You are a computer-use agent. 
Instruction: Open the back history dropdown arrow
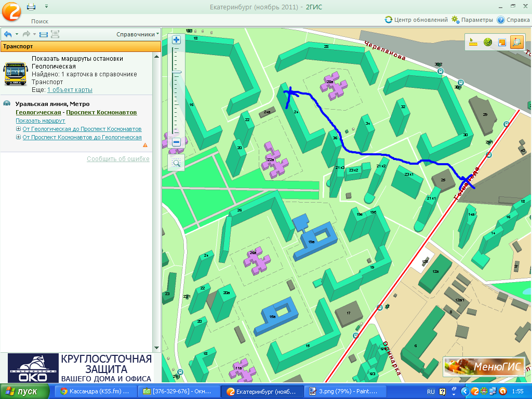pos(17,34)
